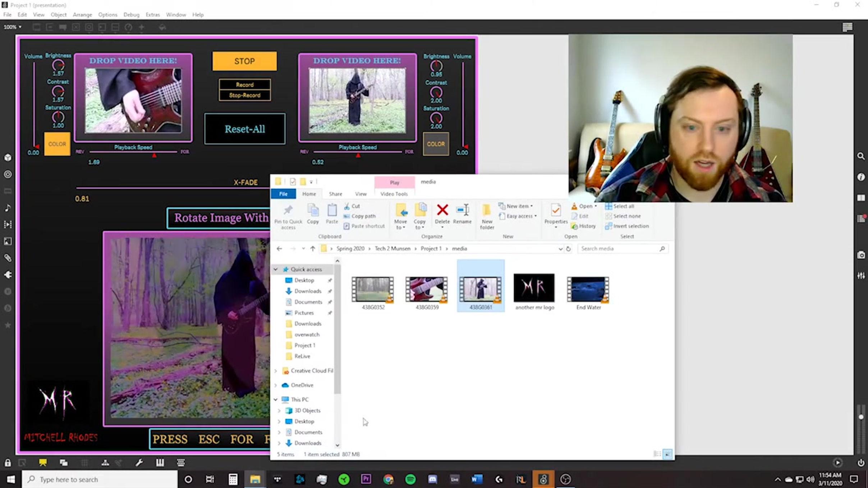Toggle the patcher lock icon
This screenshot has width=868, height=488.
tap(8, 463)
